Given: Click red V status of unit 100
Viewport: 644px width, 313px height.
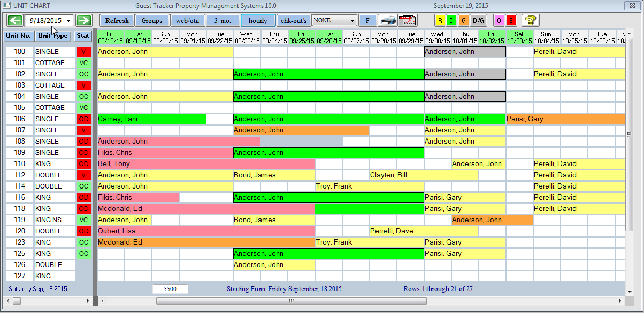Looking at the screenshot, I should (83, 52).
